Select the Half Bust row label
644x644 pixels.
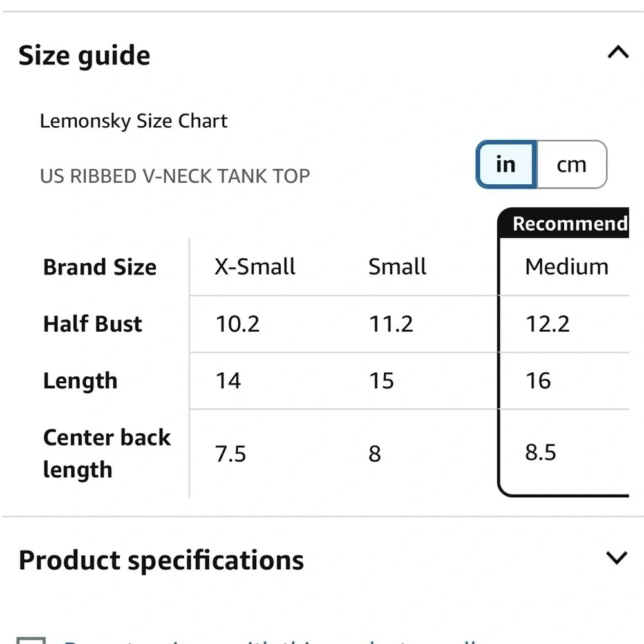(x=92, y=324)
